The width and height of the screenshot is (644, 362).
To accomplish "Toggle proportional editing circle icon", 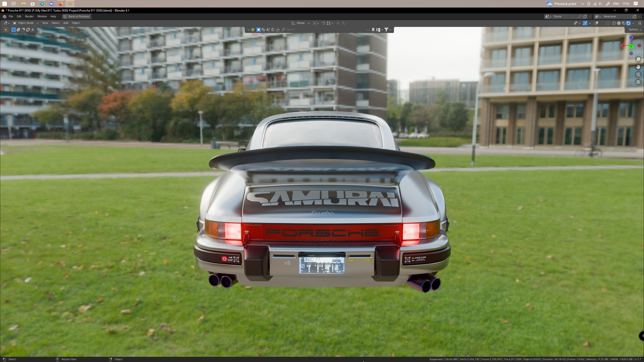I will point(338,23).
